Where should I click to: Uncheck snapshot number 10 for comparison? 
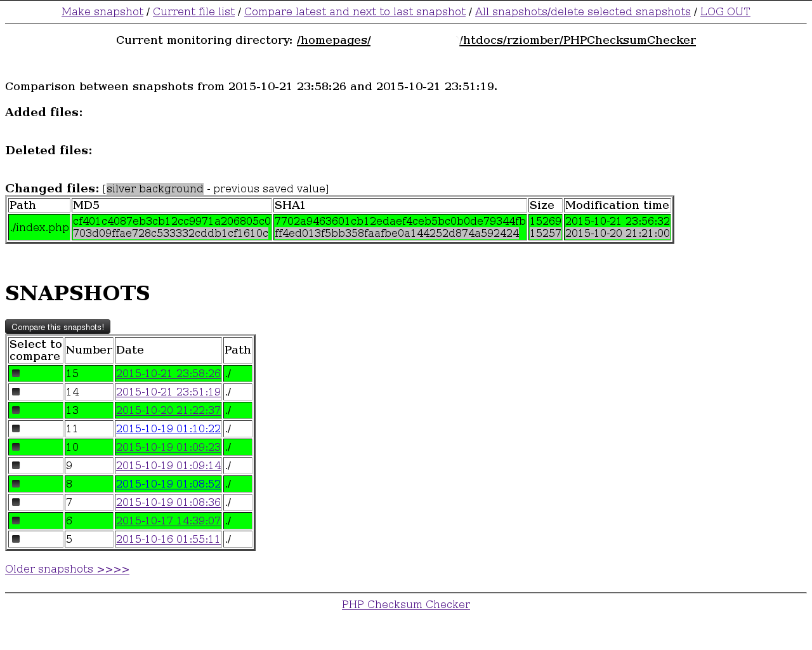(x=15, y=447)
